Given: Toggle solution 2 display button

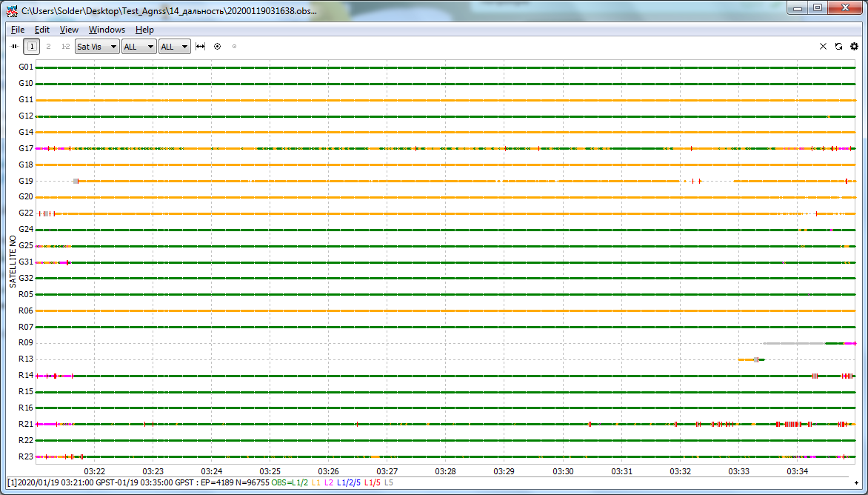Looking at the screenshot, I should click(49, 47).
